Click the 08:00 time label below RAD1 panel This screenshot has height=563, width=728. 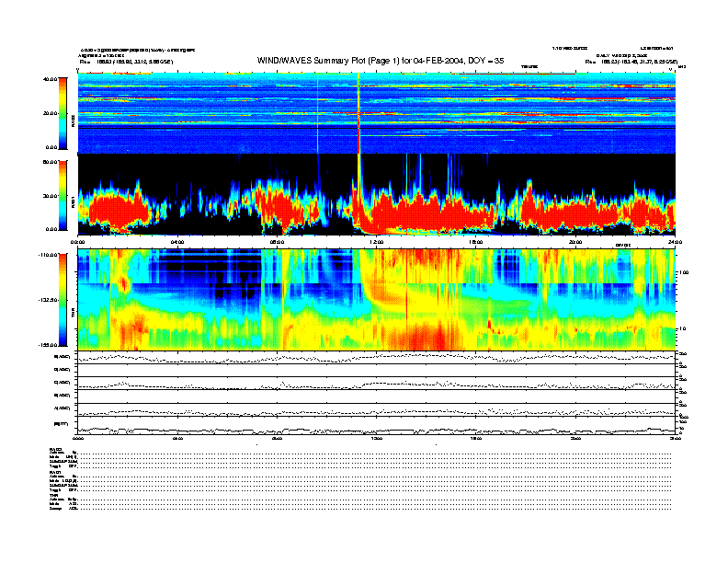pyautogui.click(x=277, y=242)
